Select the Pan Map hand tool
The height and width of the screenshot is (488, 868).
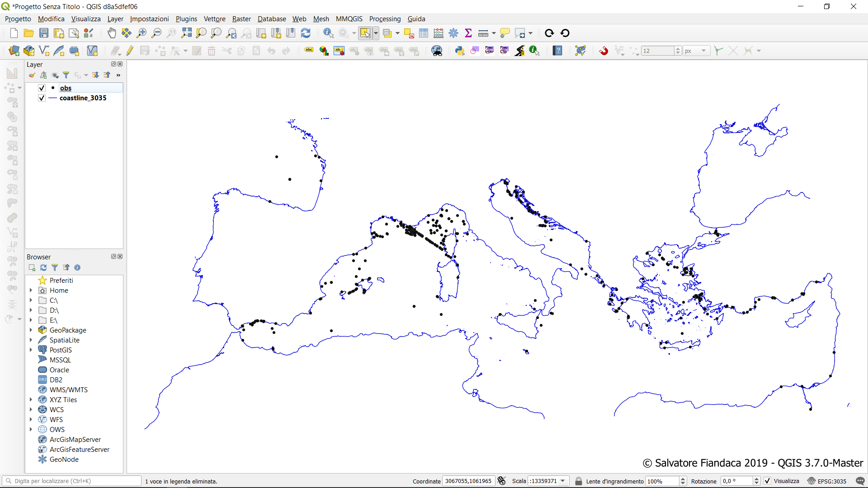click(112, 33)
